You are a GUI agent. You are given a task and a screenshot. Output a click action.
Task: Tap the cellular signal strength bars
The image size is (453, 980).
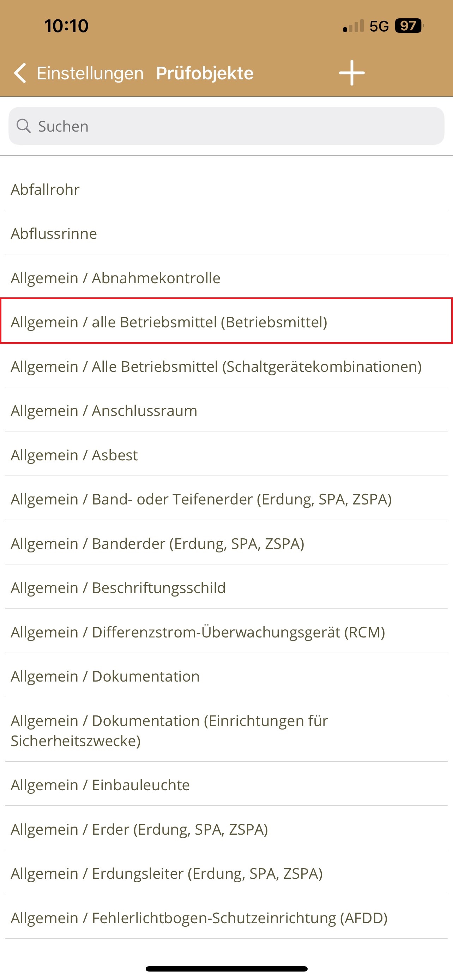[354, 26]
